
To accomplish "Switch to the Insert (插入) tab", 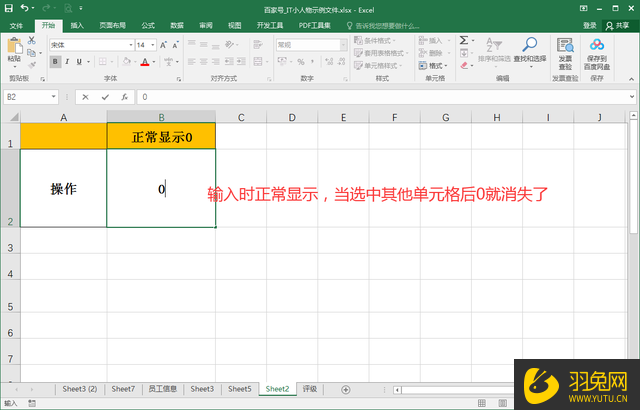I will (x=77, y=26).
